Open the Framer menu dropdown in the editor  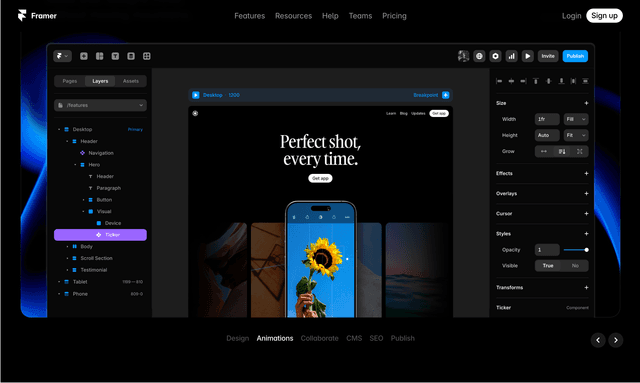pos(62,56)
